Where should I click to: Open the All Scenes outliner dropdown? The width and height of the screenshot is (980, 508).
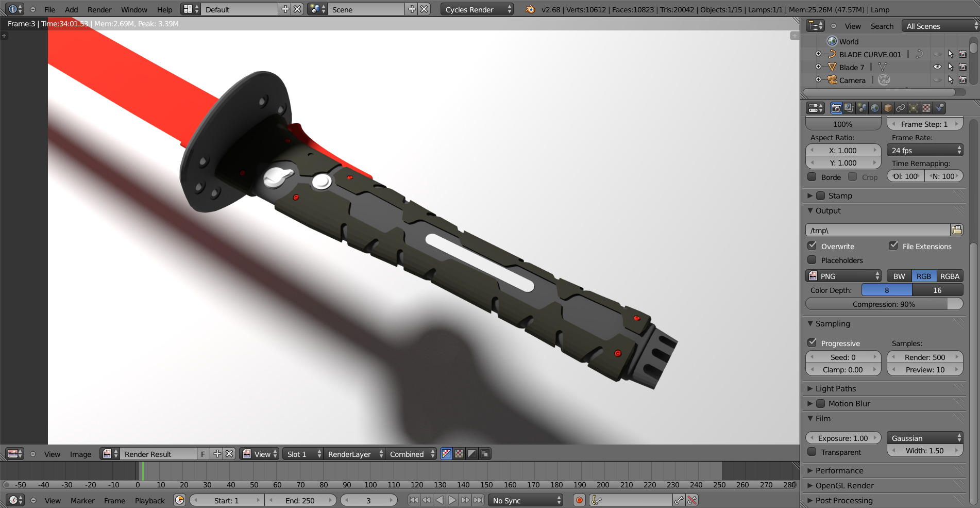940,26
